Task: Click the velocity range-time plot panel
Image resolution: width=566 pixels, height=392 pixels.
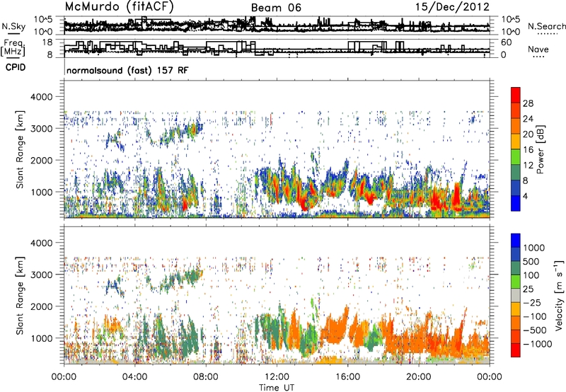Action: pyautogui.click(x=277, y=295)
